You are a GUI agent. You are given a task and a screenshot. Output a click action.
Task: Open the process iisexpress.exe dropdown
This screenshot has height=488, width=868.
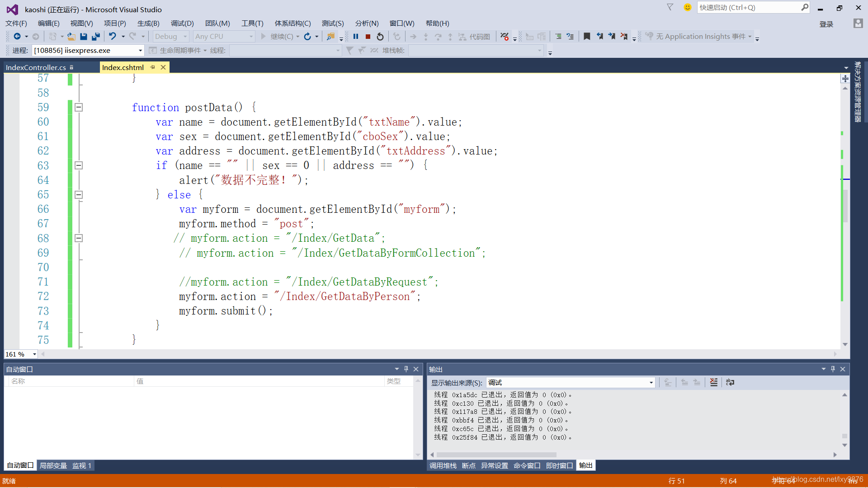pos(140,51)
